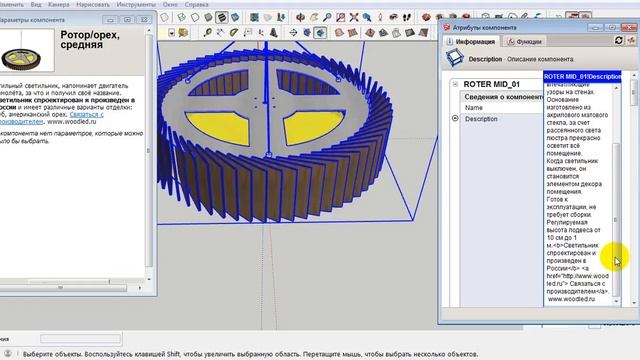The width and height of the screenshot is (640, 360).
Task: Collapse the ROTER MID_01 component section
Action: click(x=455, y=84)
